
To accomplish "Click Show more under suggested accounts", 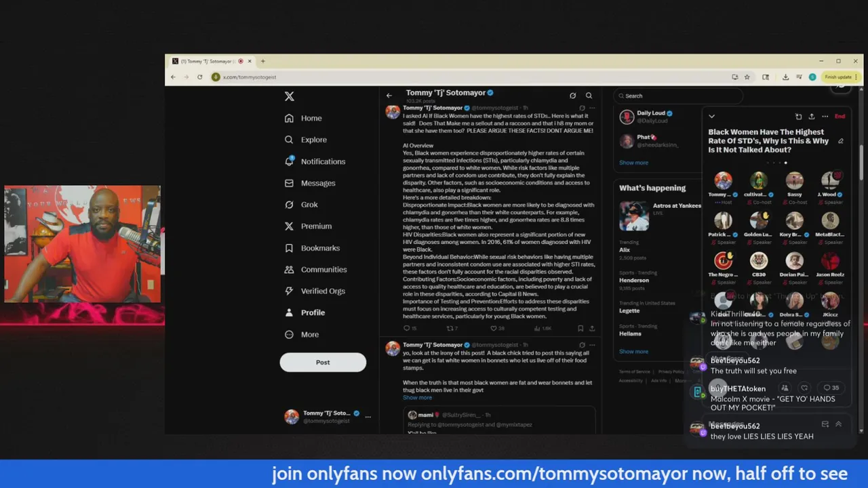I will pos(633,163).
